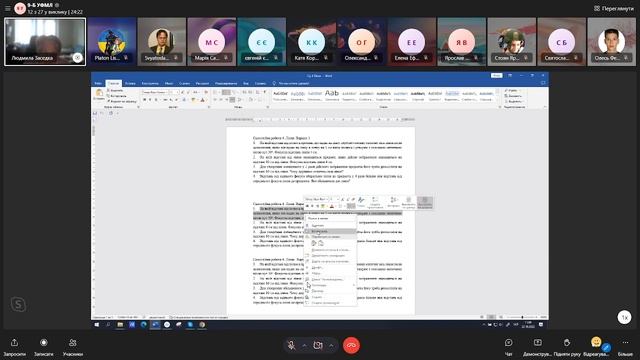Viewport: 640px width, 360px height.
Task: Adjust the Word zoom slider in status bar
Action: [522, 317]
